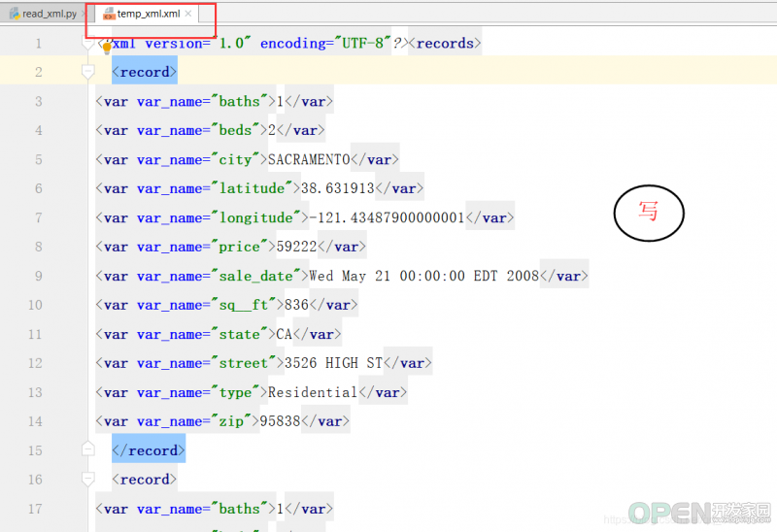This screenshot has height=532, width=777.
Task: Click the "state" attribute value on line 11
Action: click(240, 334)
